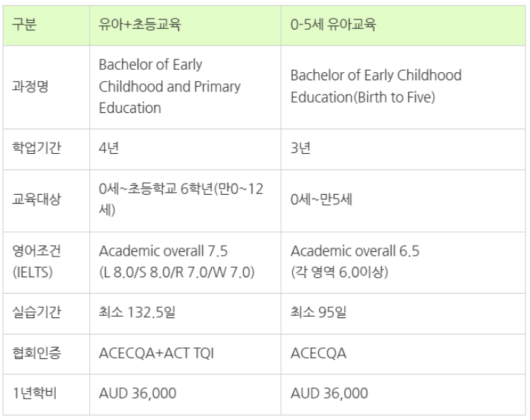The image size is (530, 420).
Task: Select the ACECQA+ACT TQI accreditation cell
Action: coord(185,354)
